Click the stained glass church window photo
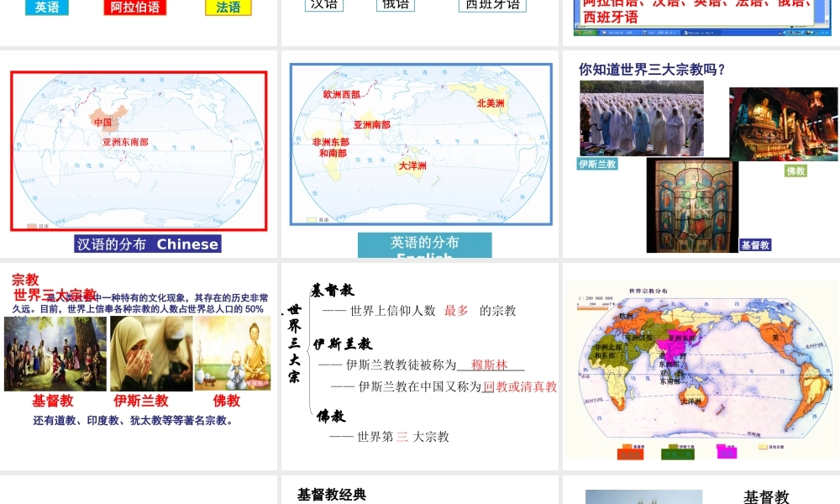The image size is (840, 504). (692, 205)
